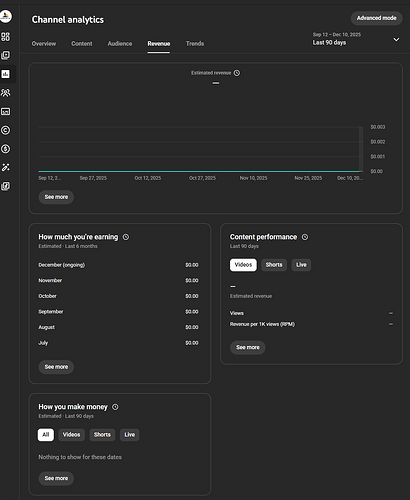Viewport: 410px width, 500px height.
Task: Select the Analytics bar-chart sidebar icon
Action: [5, 74]
